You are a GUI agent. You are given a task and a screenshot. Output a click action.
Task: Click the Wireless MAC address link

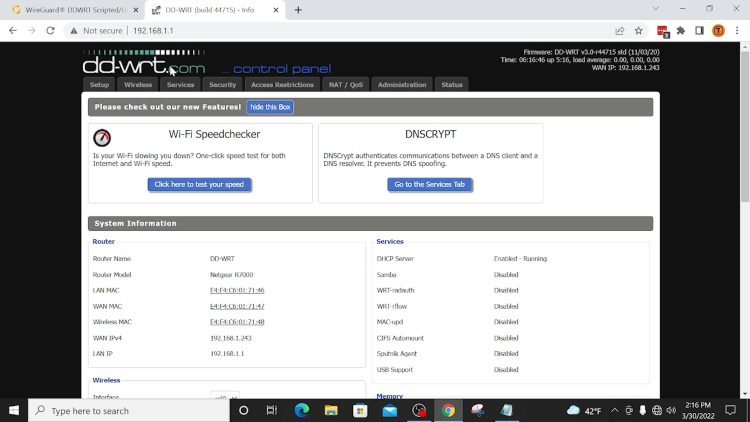point(237,322)
